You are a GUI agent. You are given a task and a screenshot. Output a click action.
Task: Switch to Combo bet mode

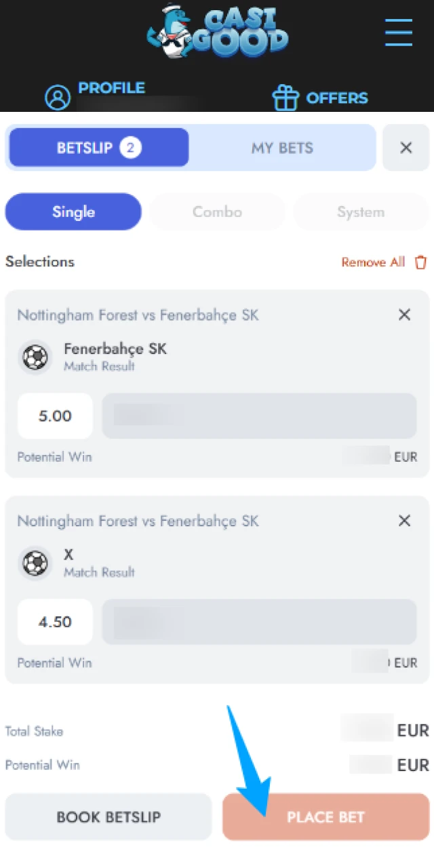pyautogui.click(x=217, y=212)
